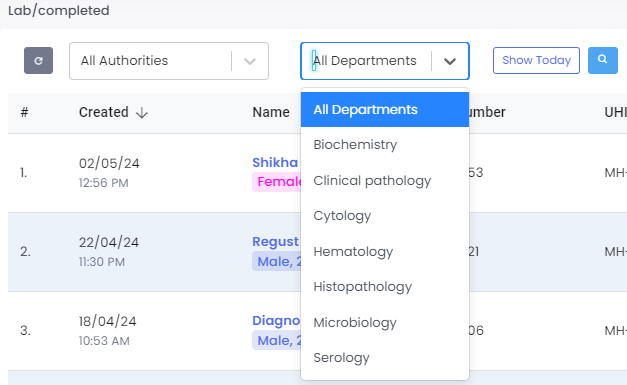The height and width of the screenshot is (385, 627).
Task: Expand the All Authorities dropdown chevron
Action: [250, 61]
